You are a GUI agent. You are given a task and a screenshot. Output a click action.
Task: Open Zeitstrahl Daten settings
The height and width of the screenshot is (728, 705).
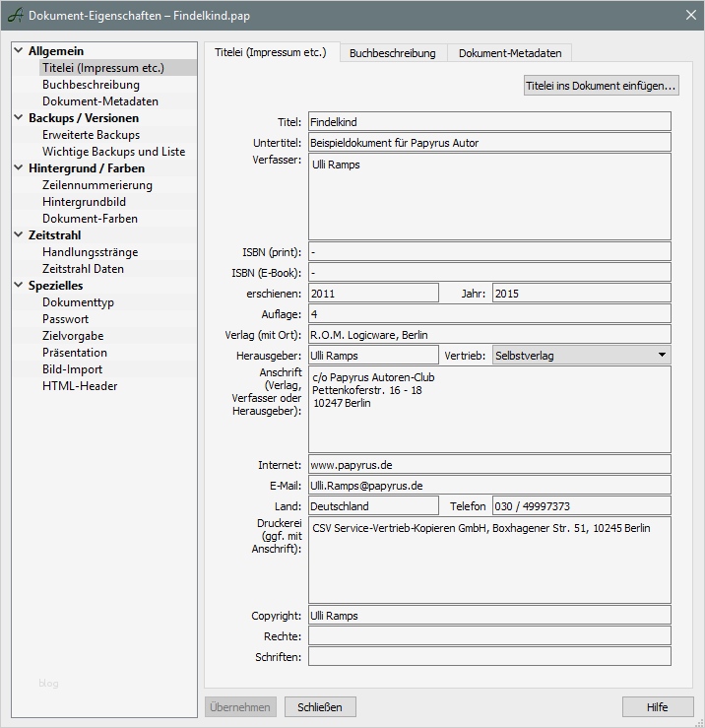(x=83, y=268)
